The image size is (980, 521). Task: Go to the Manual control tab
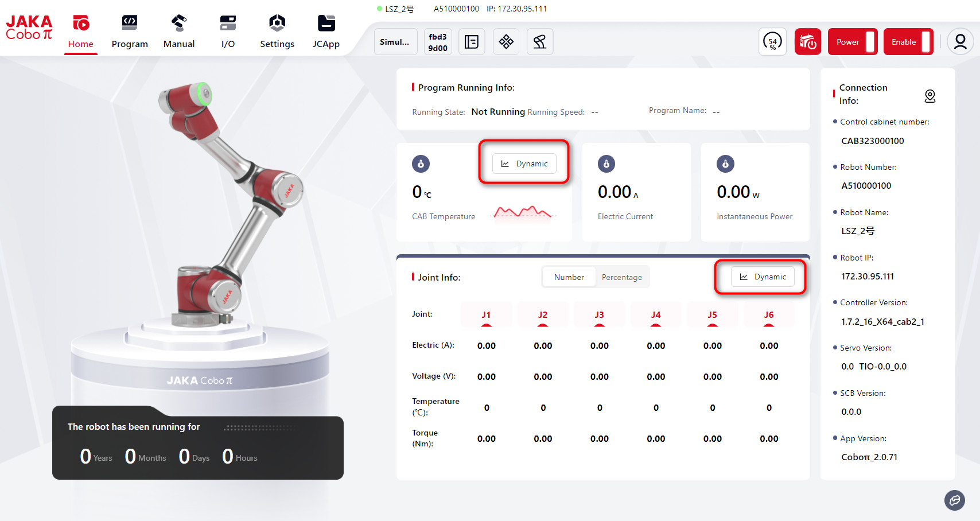[178, 32]
